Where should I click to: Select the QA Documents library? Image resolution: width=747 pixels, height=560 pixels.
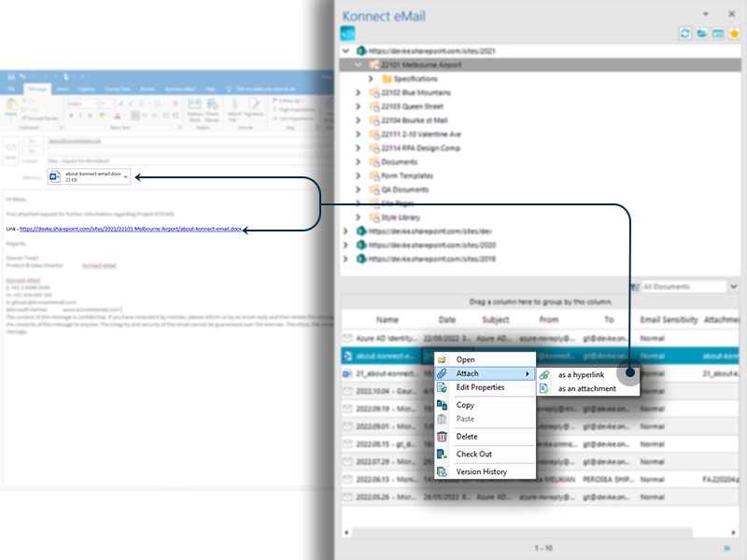coord(404,189)
